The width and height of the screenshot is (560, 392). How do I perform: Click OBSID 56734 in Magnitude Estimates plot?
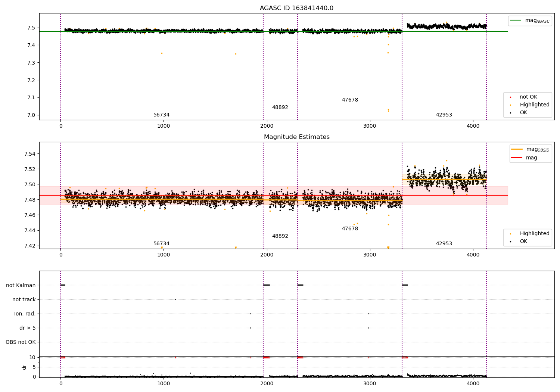point(161,244)
